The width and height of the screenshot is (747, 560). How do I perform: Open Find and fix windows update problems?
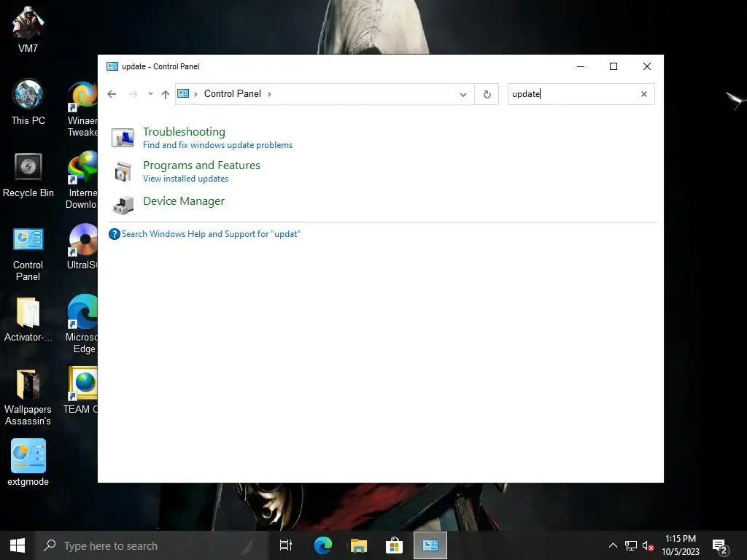(x=217, y=145)
